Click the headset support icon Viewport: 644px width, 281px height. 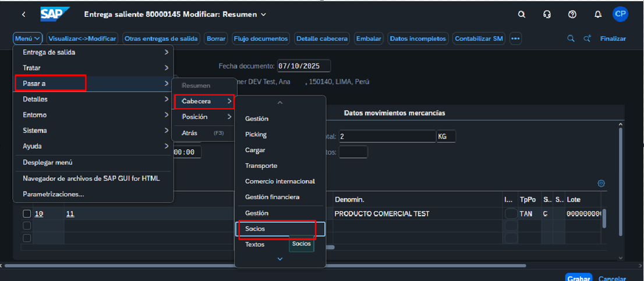tap(547, 15)
